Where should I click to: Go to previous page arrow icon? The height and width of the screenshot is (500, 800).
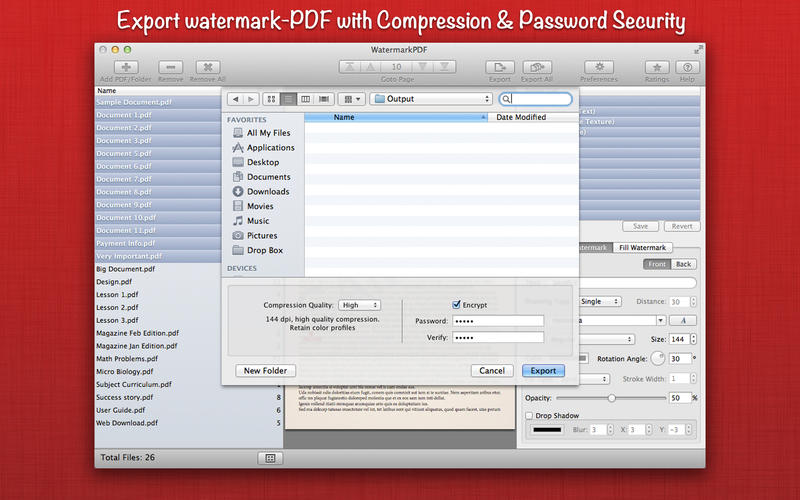[x=371, y=67]
